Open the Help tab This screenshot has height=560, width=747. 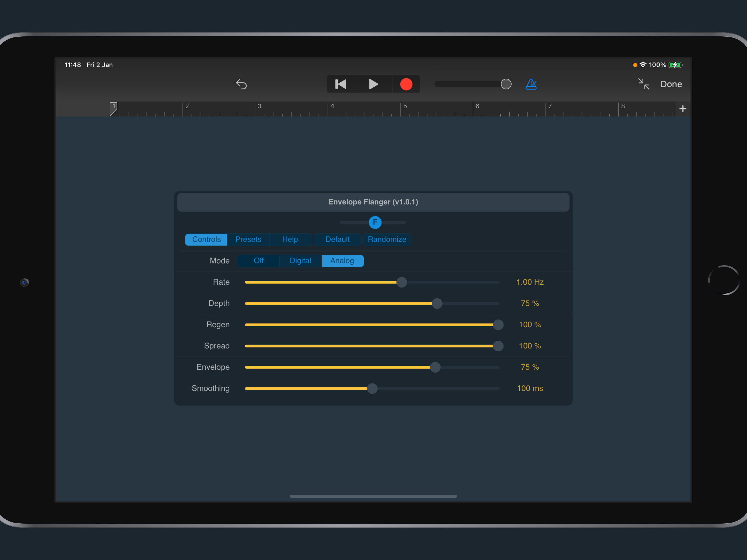290,240
